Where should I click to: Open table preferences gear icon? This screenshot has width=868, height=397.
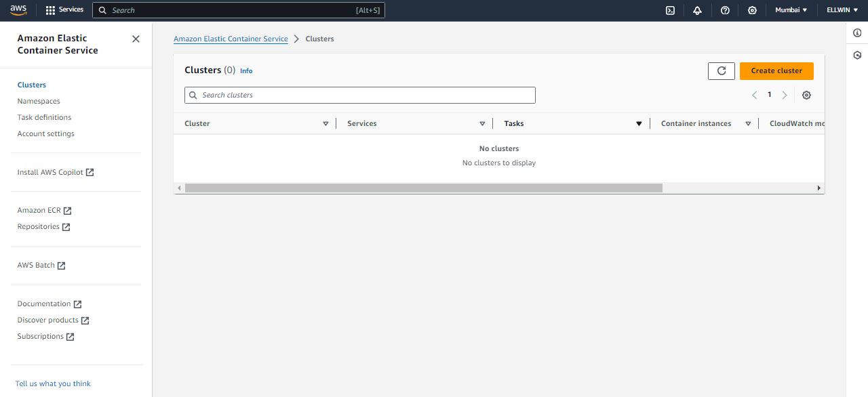(806, 96)
